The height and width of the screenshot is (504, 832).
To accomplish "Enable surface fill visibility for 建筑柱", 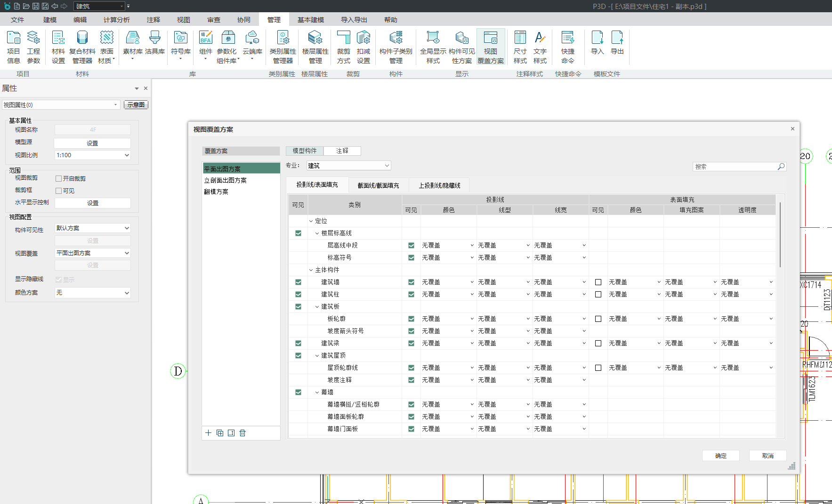I will click(598, 295).
